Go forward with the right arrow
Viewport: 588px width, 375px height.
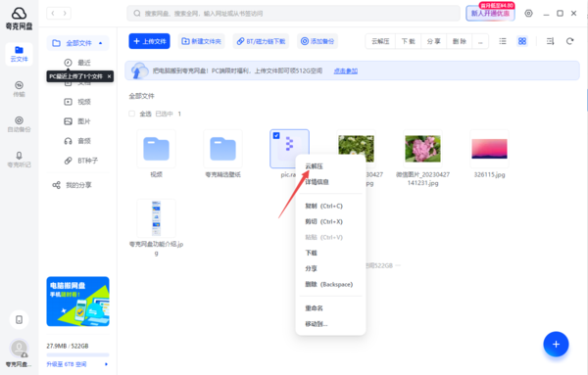pos(65,14)
